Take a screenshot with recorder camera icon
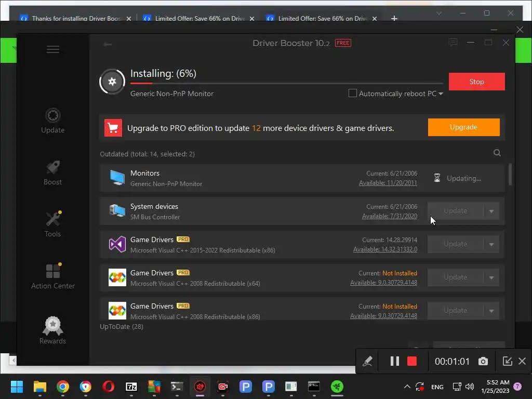The width and height of the screenshot is (532, 399). 483,362
